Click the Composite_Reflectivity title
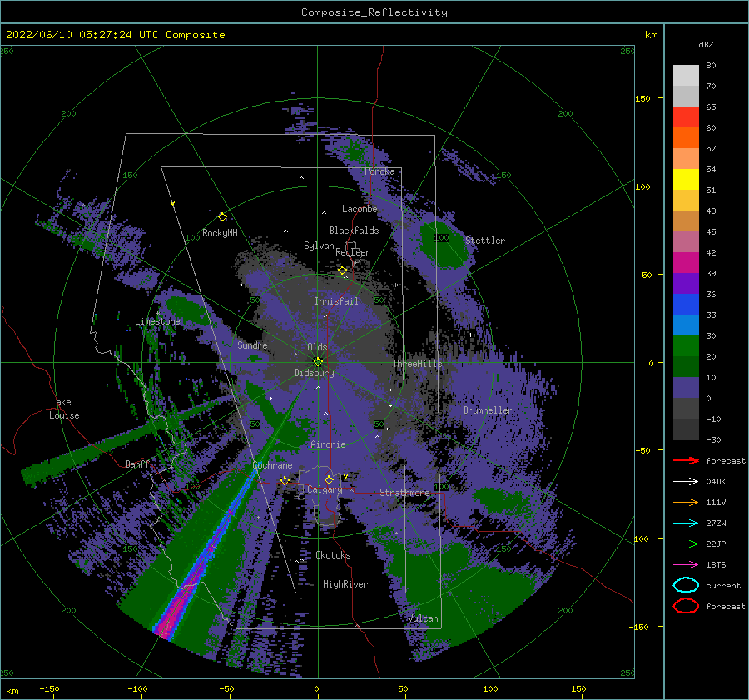This screenshot has height=700, width=749. click(x=374, y=12)
